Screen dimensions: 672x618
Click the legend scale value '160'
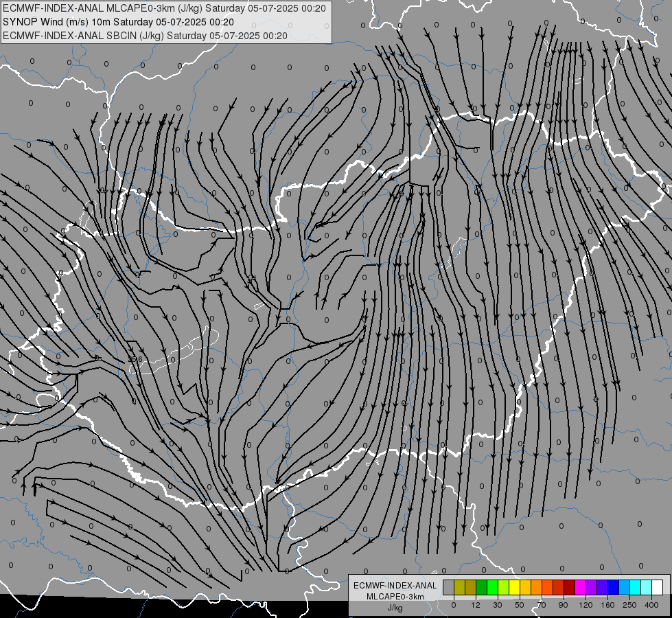pos(607,605)
